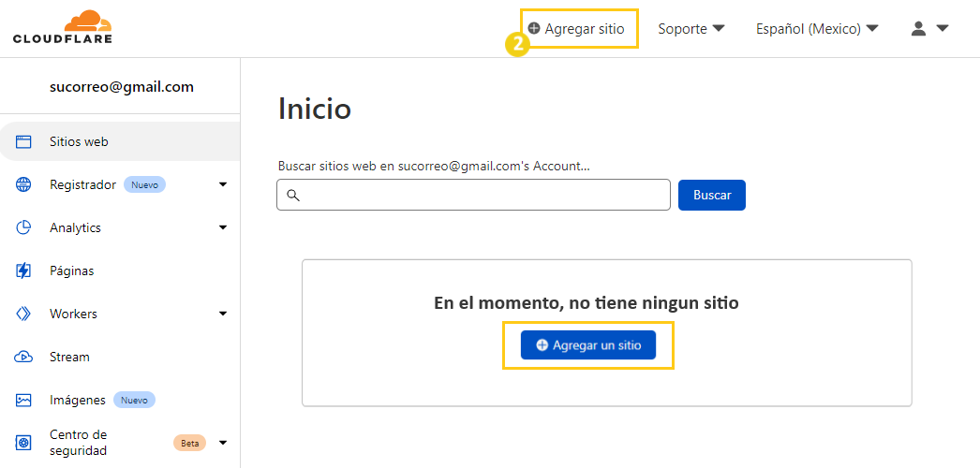Expand the Registrador submenu arrow
Viewport: 980px width, 468px height.
(223, 184)
